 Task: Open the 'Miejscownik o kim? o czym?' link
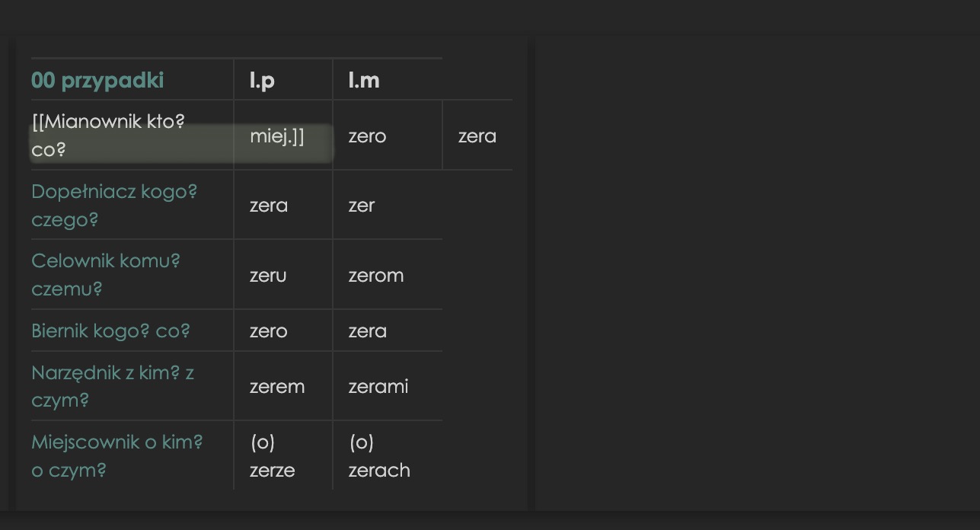click(117, 455)
